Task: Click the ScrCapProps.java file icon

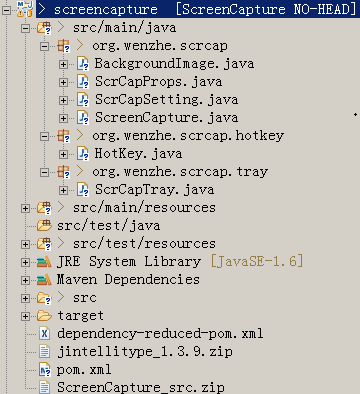Action: pos(83,82)
